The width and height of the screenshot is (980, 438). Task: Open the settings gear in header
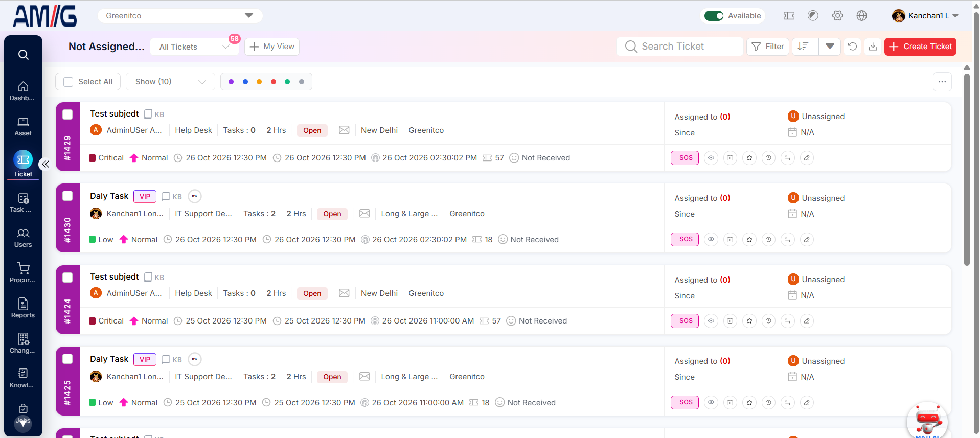[837, 16]
